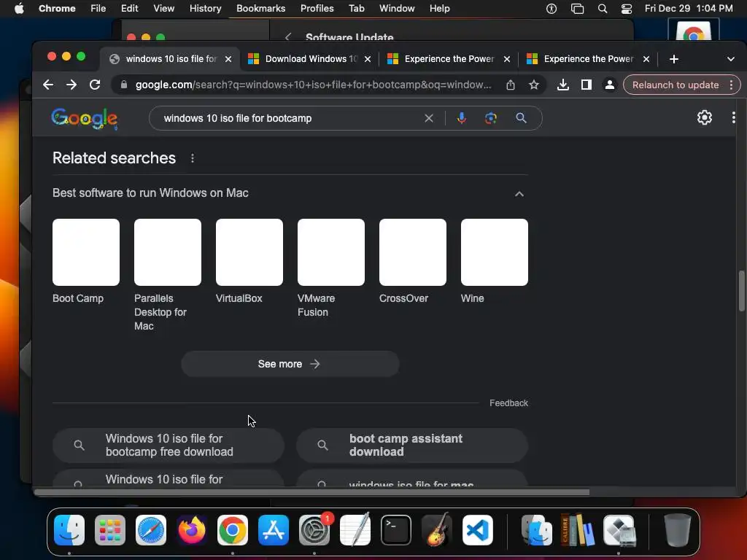This screenshot has height=560, width=747.
Task: Open Launchpad in the Dock
Action: tap(110, 530)
